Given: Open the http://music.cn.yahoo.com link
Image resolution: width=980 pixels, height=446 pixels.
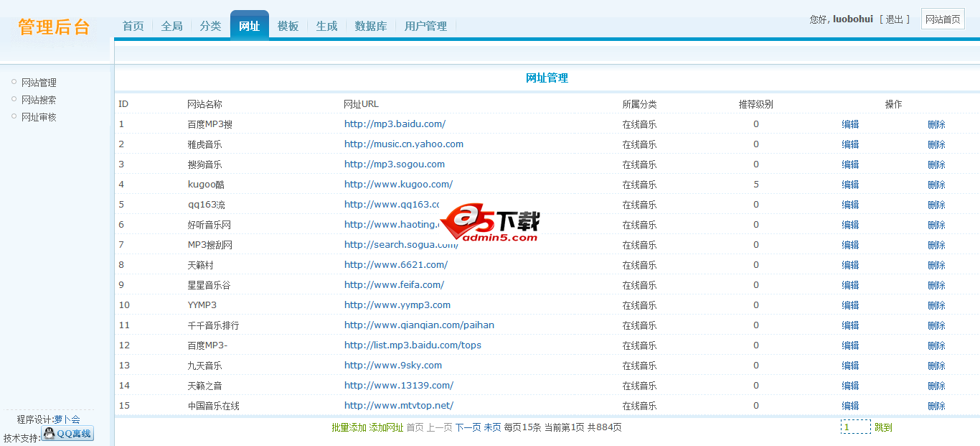Looking at the screenshot, I should pyautogui.click(x=404, y=144).
